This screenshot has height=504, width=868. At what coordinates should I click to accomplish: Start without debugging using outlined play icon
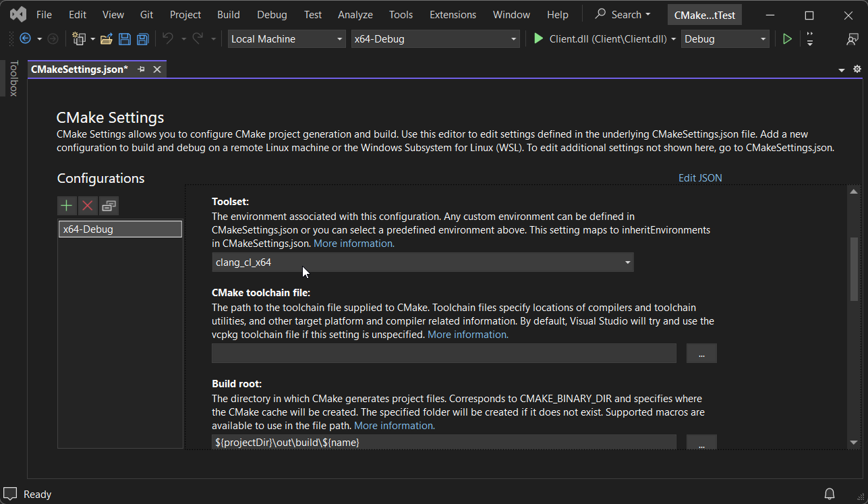(x=787, y=39)
